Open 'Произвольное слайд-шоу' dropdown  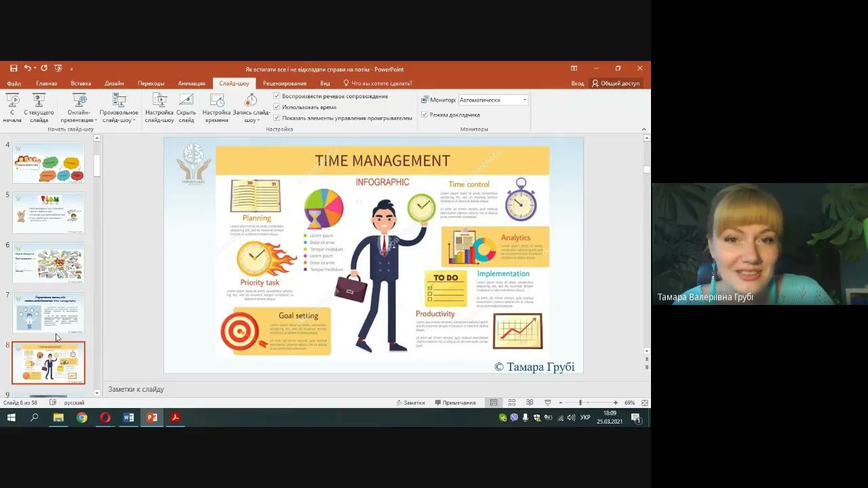pyautogui.click(x=119, y=108)
